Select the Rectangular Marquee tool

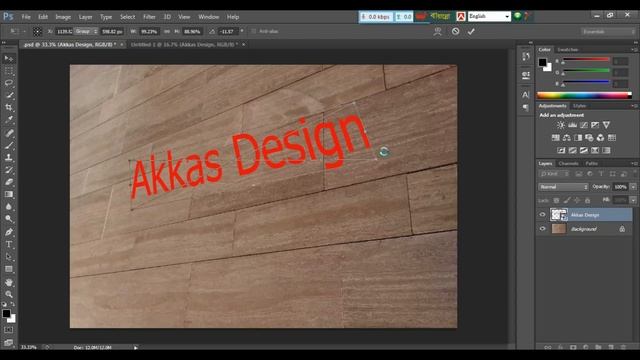point(9,71)
